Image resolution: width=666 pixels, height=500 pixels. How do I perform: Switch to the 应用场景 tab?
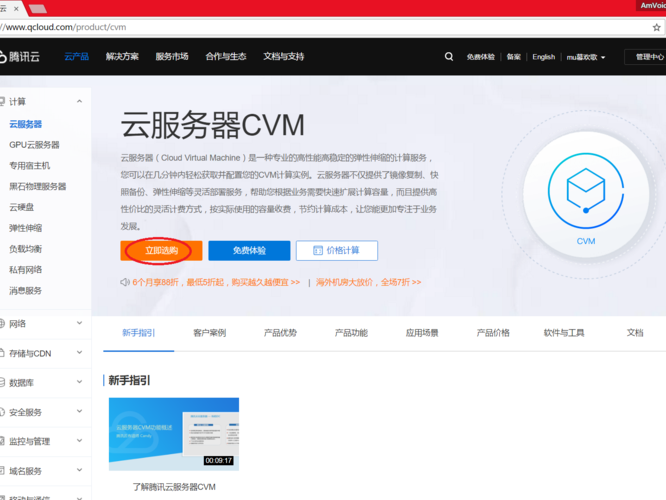(422, 333)
